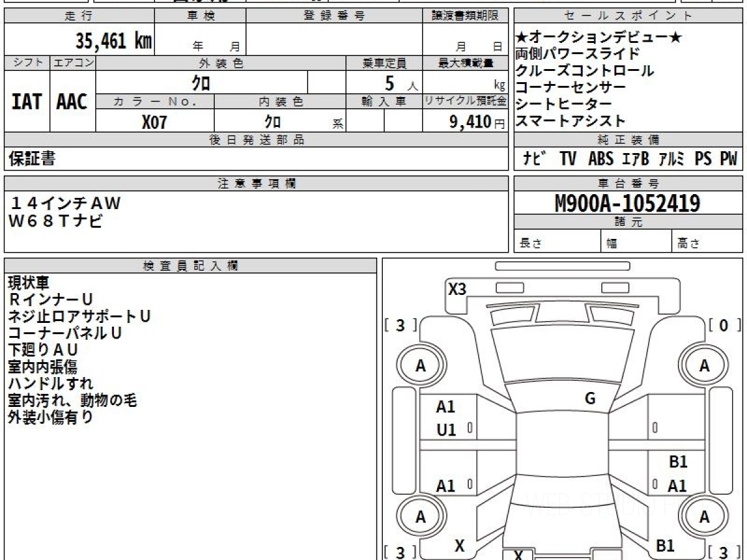Click the 最大積載量 header
Image resolution: width=747 pixels, height=560 pixels.
click(465, 63)
